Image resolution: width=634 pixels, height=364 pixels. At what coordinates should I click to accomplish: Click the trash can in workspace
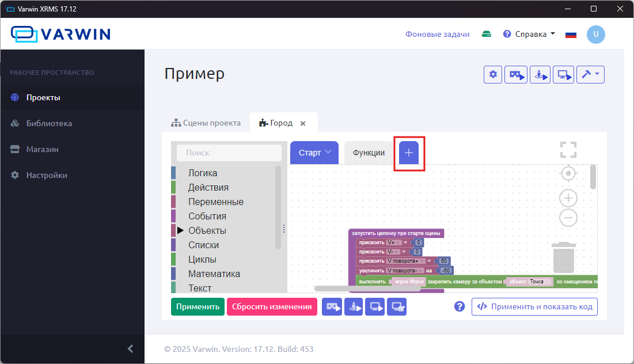click(563, 257)
